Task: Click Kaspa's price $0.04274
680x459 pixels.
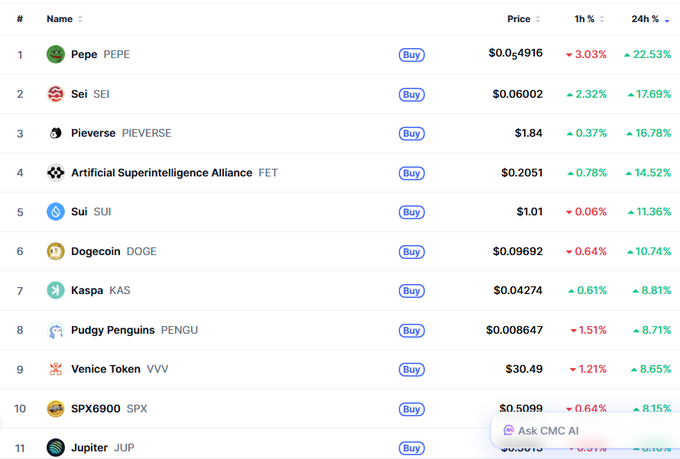Action: 518,290
